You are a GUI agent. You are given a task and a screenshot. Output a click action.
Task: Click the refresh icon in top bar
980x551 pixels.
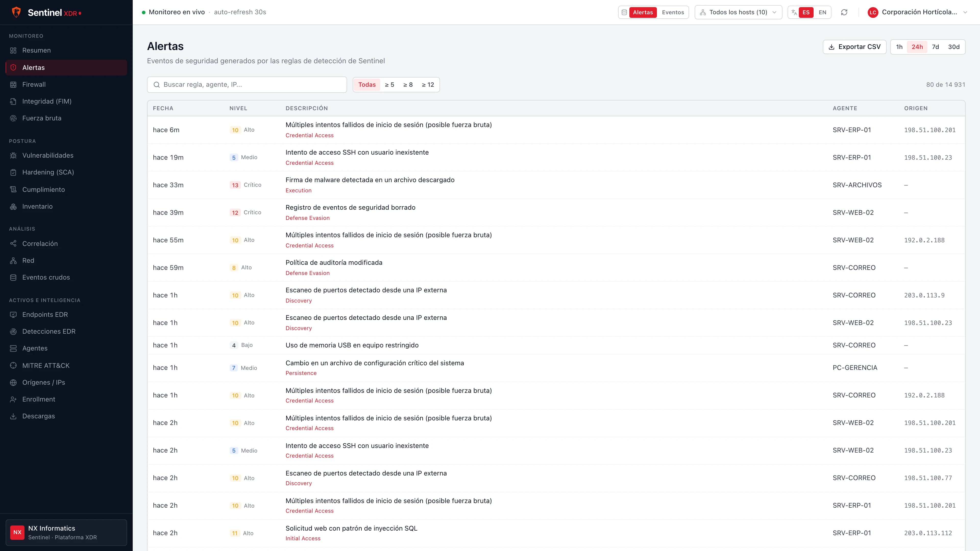coord(844,12)
